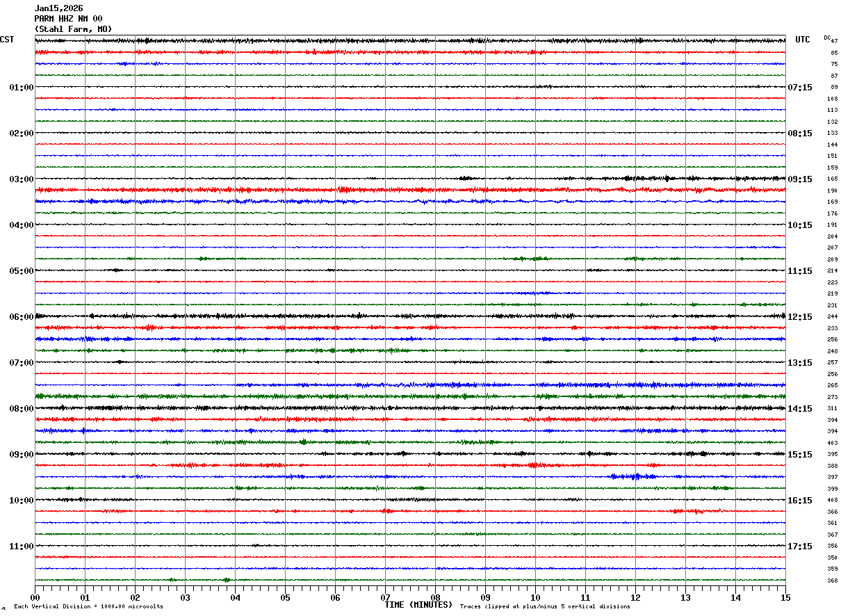Select the 09:00 CST row label
Viewport: 841px width, 616px height.
(x=22, y=455)
